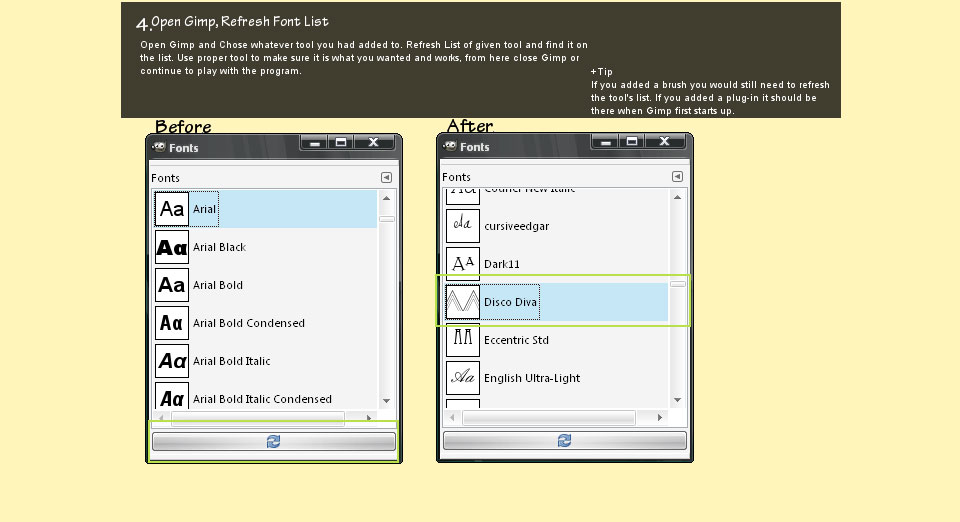960x522 pixels.
Task: Select Arial Black font row
Action: pyautogui.click(x=265, y=247)
